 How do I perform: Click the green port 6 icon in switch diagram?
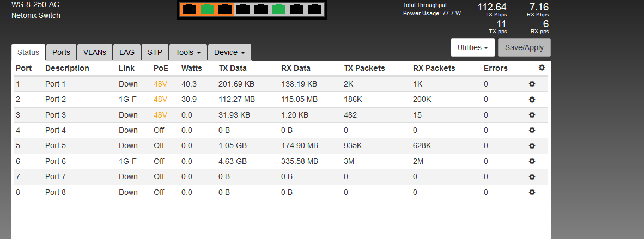280,9
